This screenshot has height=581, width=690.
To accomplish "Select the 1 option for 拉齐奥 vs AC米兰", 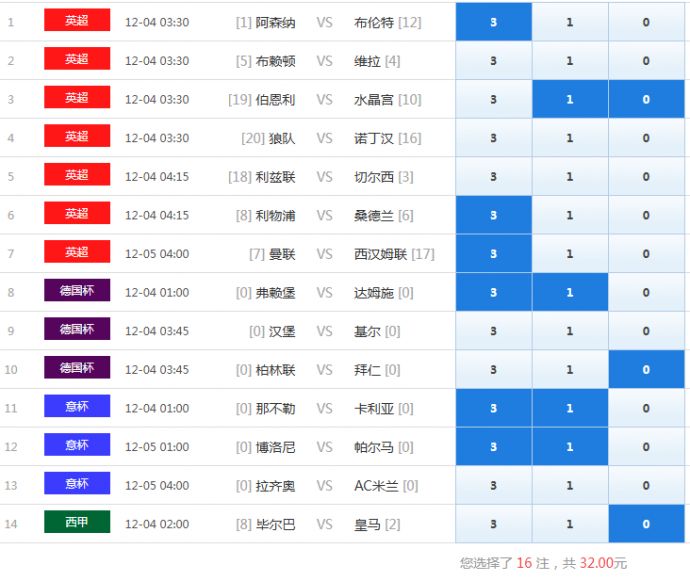I will click(570, 486).
